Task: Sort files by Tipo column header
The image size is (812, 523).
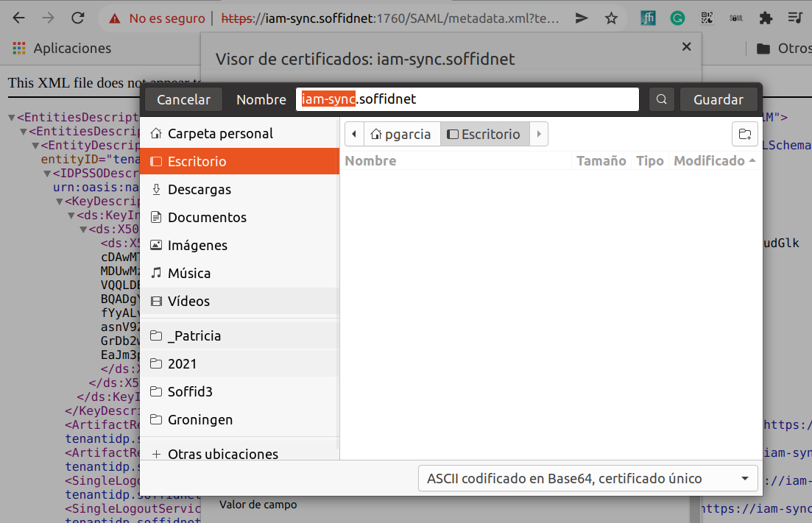Action: coord(650,161)
